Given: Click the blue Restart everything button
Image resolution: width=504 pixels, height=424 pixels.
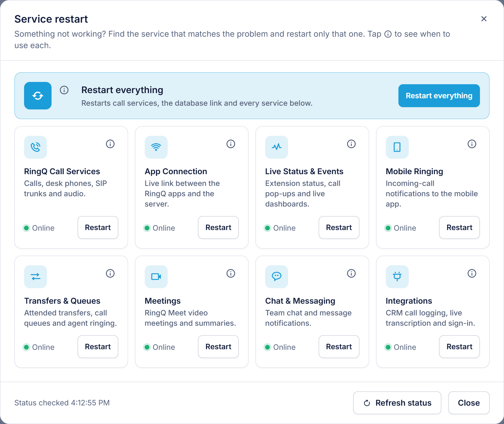Looking at the screenshot, I should tap(439, 96).
